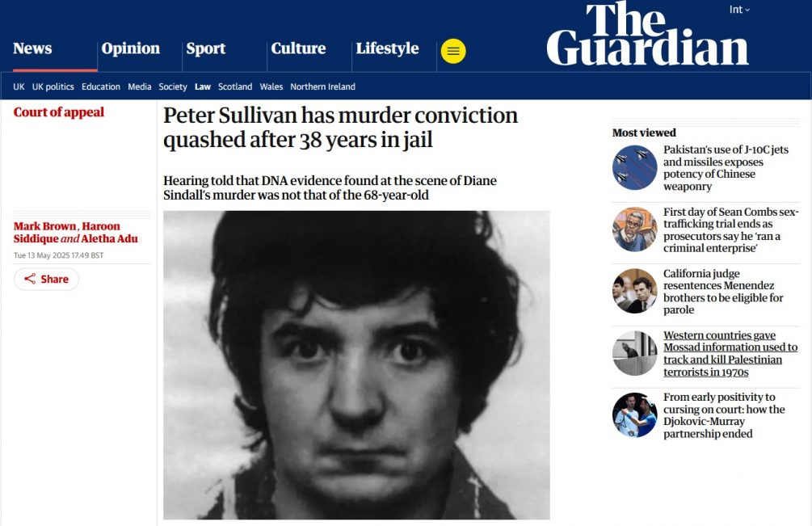Viewport: 812px width, 526px height.
Task: Open the Chinese jets story thumbnail
Action: [x=634, y=168]
